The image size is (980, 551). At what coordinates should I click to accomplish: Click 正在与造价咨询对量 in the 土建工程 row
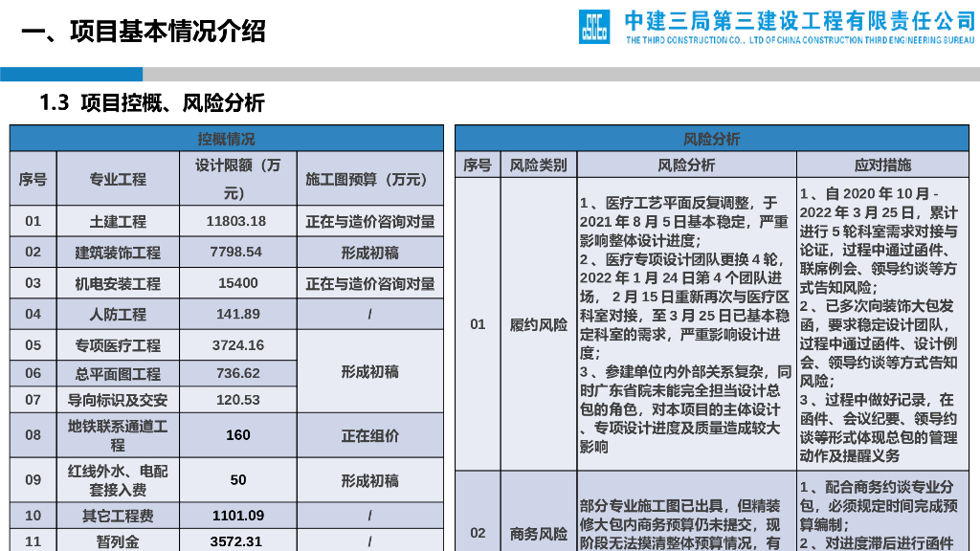coord(370,221)
